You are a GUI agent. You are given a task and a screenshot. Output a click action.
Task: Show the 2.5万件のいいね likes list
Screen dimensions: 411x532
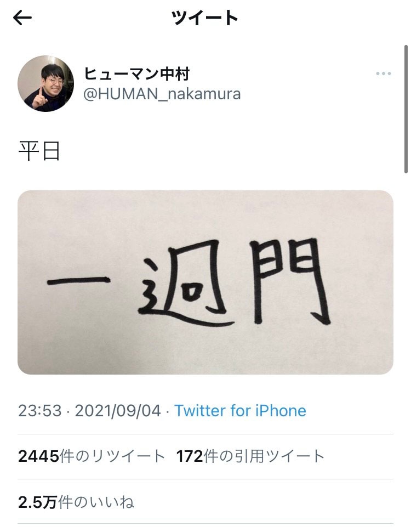[76, 502]
